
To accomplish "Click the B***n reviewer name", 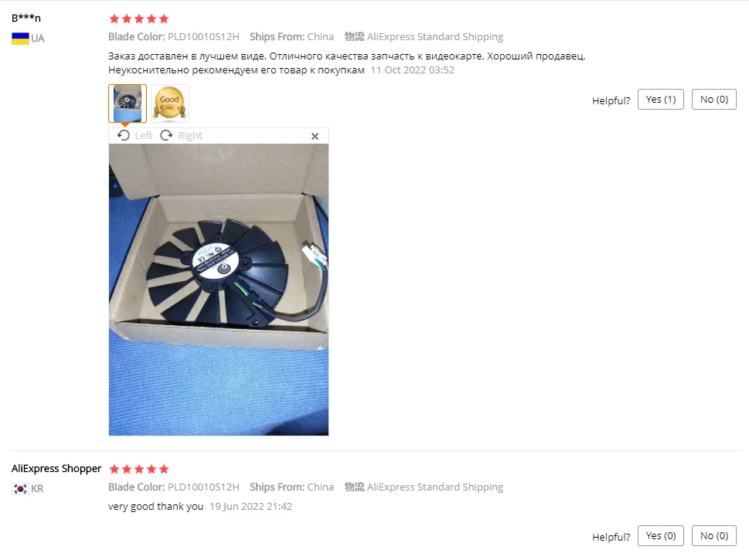I will [26, 18].
